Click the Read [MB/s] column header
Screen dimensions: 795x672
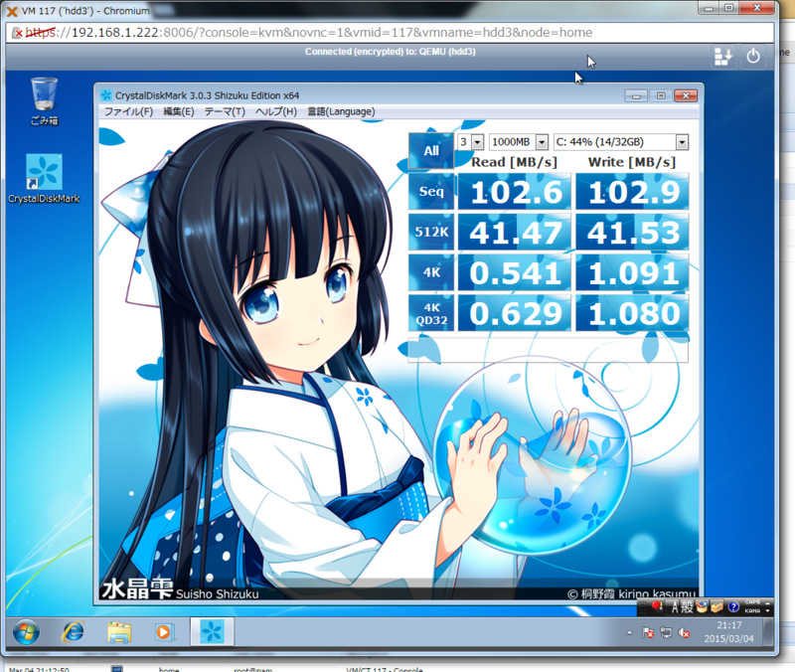pyautogui.click(x=514, y=162)
